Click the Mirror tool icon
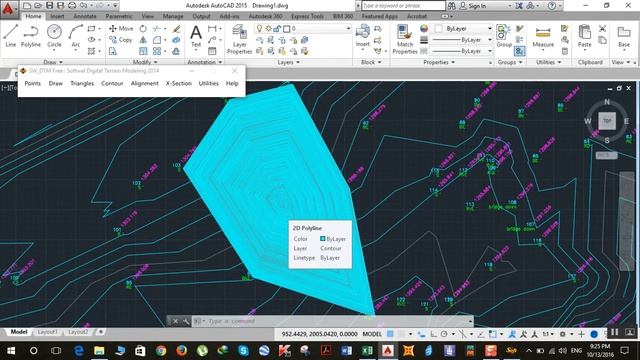Image resolution: width=640 pixels, height=360 pixels. click(143, 40)
